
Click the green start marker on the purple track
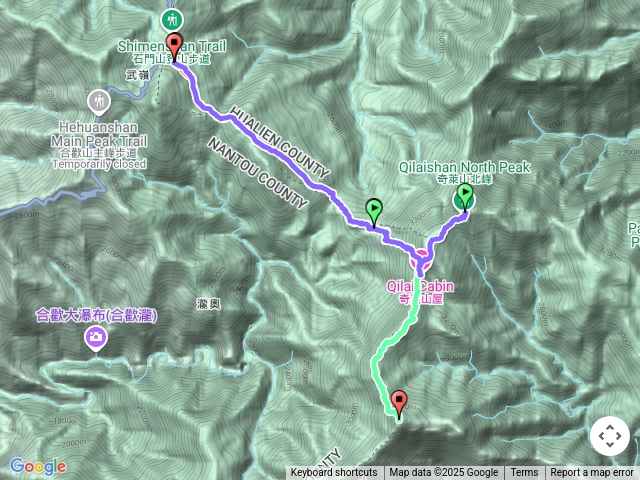pos(374,212)
